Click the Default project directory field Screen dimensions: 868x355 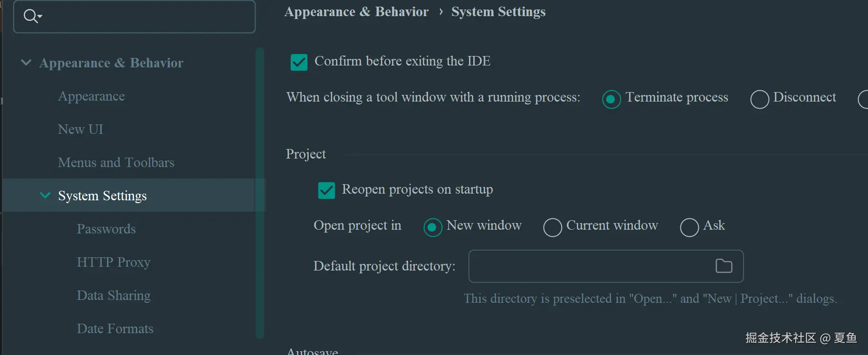coord(589,266)
